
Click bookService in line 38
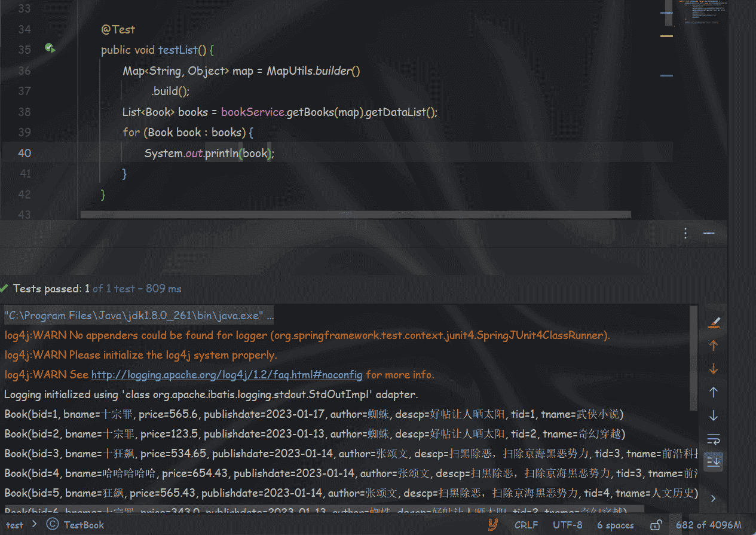[252, 112]
